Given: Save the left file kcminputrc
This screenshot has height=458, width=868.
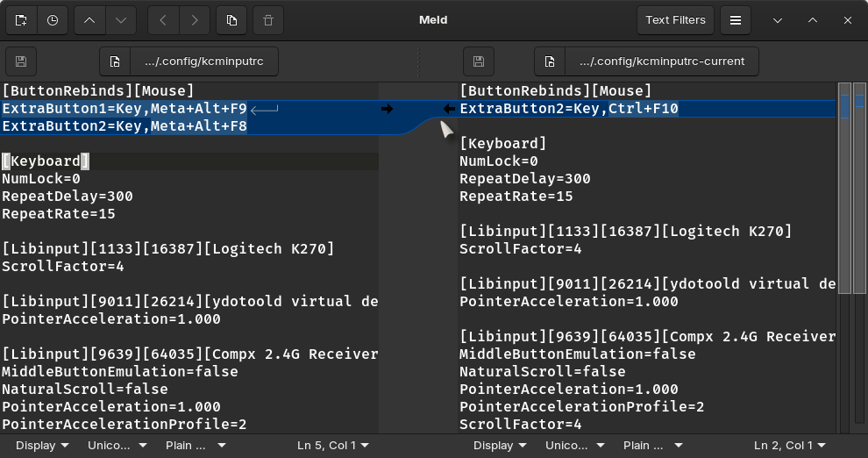Looking at the screenshot, I should (x=21, y=61).
